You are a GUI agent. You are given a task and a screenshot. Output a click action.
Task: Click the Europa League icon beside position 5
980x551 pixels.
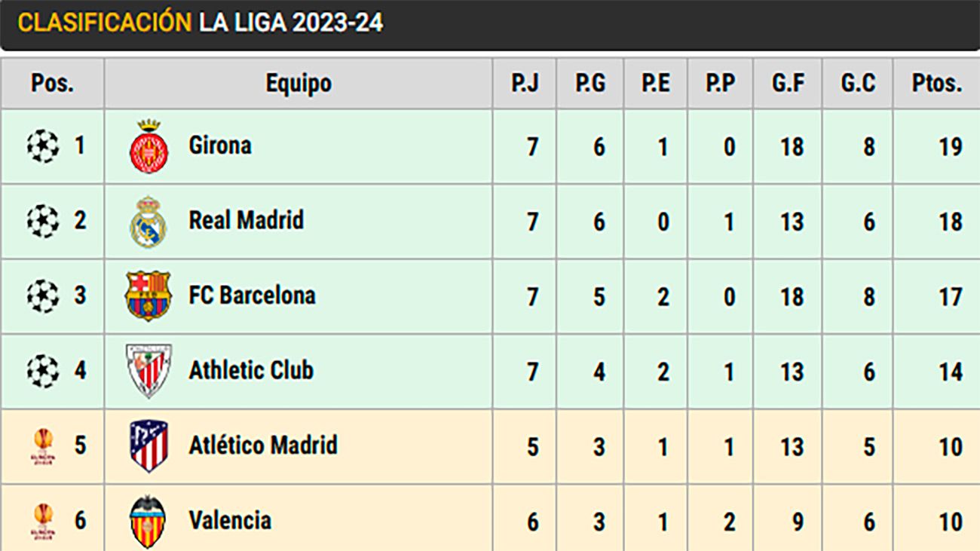tap(43, 446)
